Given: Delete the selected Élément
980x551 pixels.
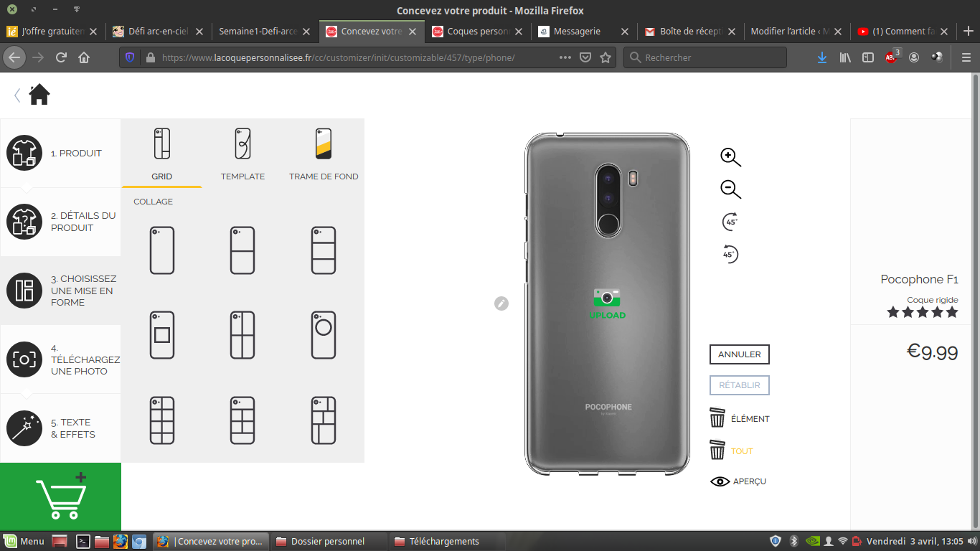Looking at the screenshot, I should tap(739, 418).
